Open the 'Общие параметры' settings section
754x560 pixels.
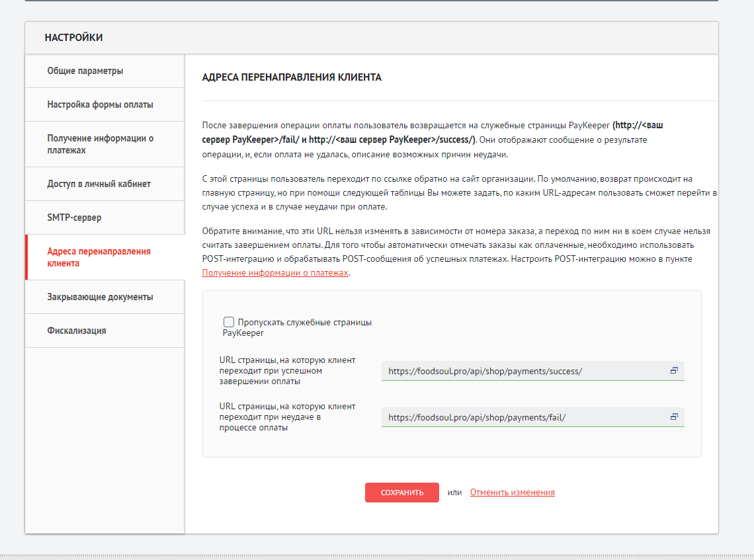(x=85, y=71)
